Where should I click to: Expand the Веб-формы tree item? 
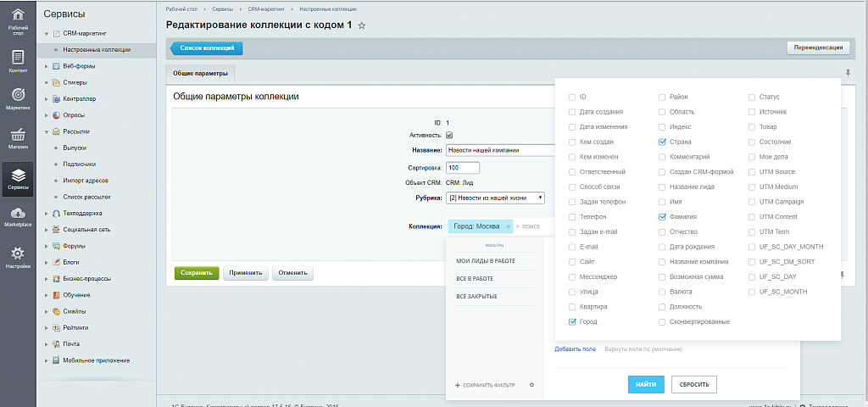coord(47,66)
